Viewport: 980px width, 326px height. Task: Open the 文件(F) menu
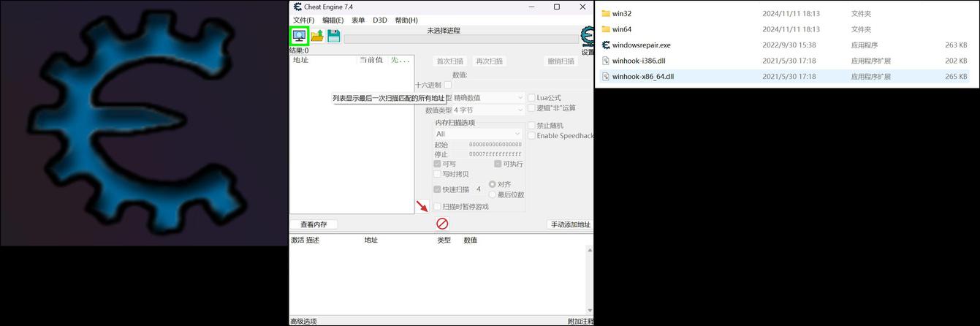pyautogui.click(x=303, y=20)
